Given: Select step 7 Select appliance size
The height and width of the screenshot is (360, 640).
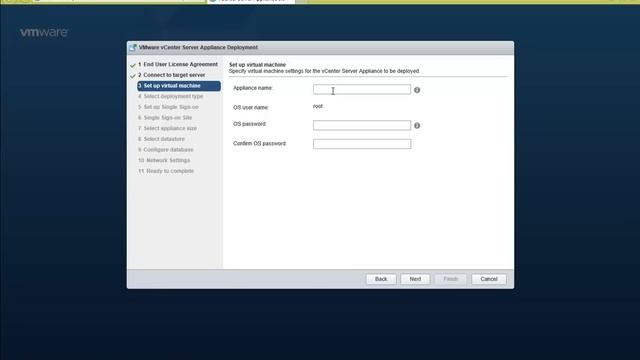Looking at the screenshot, I should coord(167,128).
